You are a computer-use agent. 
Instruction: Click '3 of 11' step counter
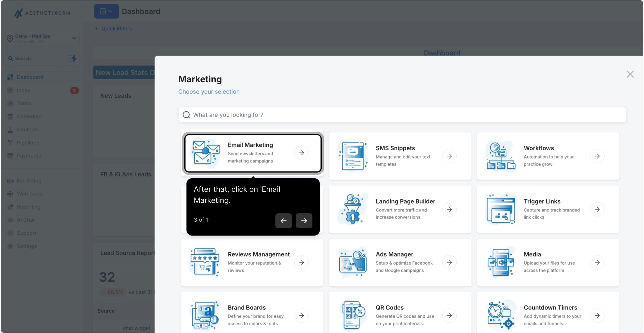(202, 220)
